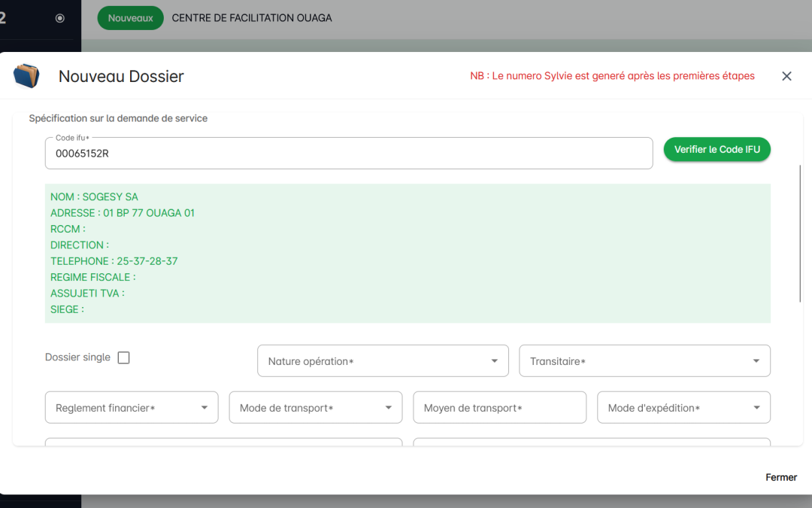Click the folder icon beside Nouveau Dossier
This screenshot has height=508, width=812.
coord(26,76)
